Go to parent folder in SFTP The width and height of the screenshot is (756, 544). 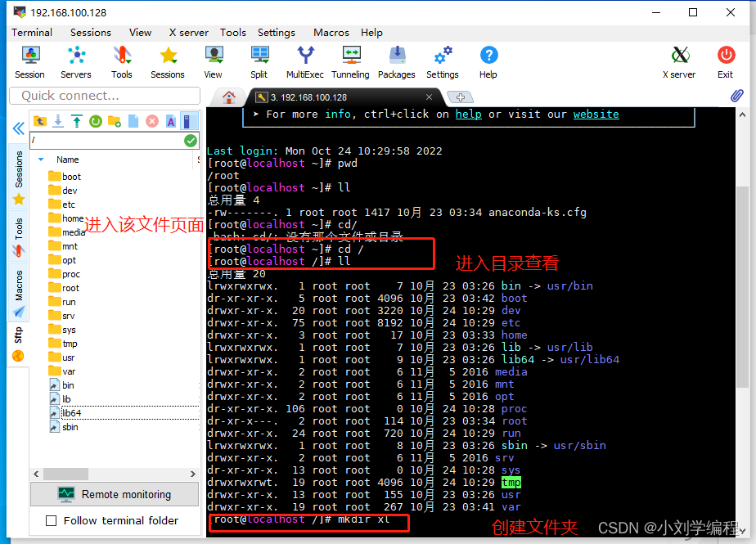coord(39,121)
